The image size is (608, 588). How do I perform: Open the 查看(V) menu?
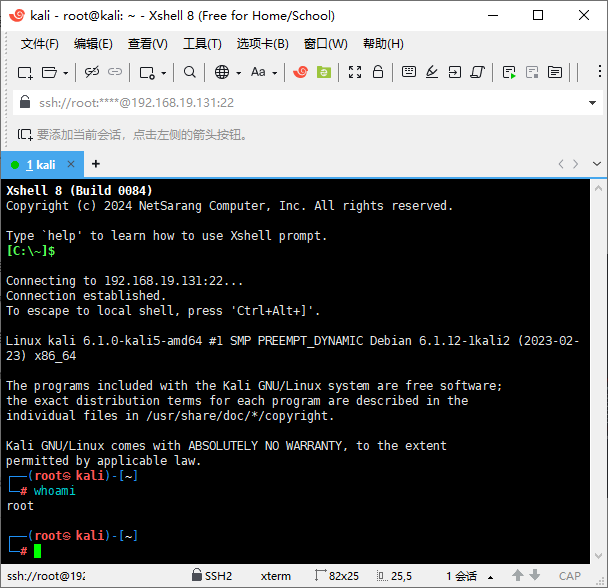148,44
